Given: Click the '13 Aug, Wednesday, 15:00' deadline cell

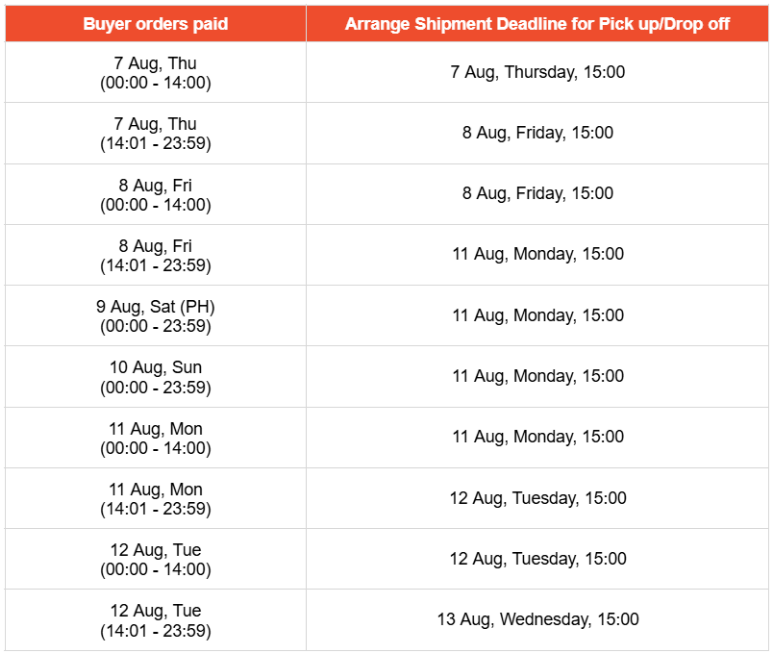Looking at the screenshot, I should (537, 620).
